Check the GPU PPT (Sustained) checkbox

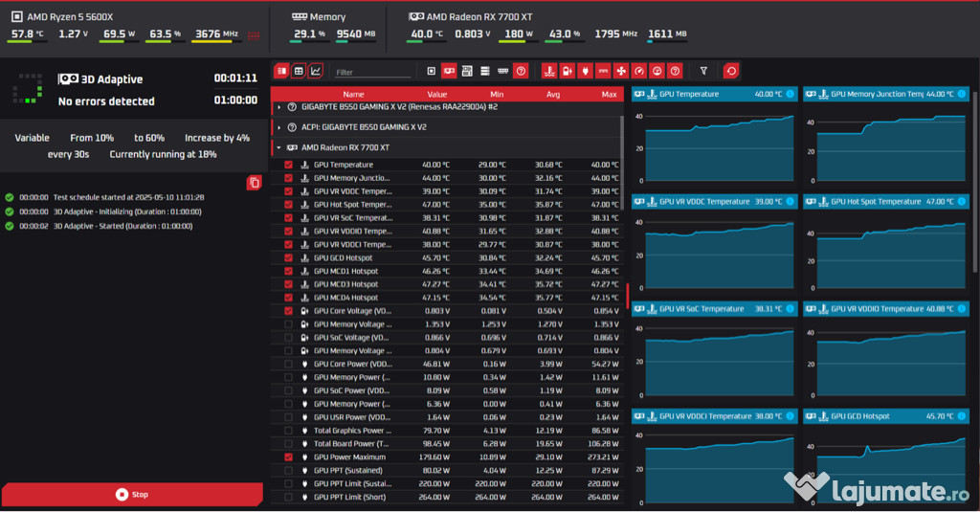288,470
